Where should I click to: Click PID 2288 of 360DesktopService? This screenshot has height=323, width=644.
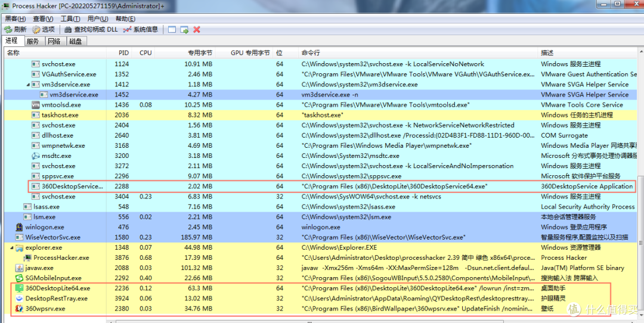point(122,187)
